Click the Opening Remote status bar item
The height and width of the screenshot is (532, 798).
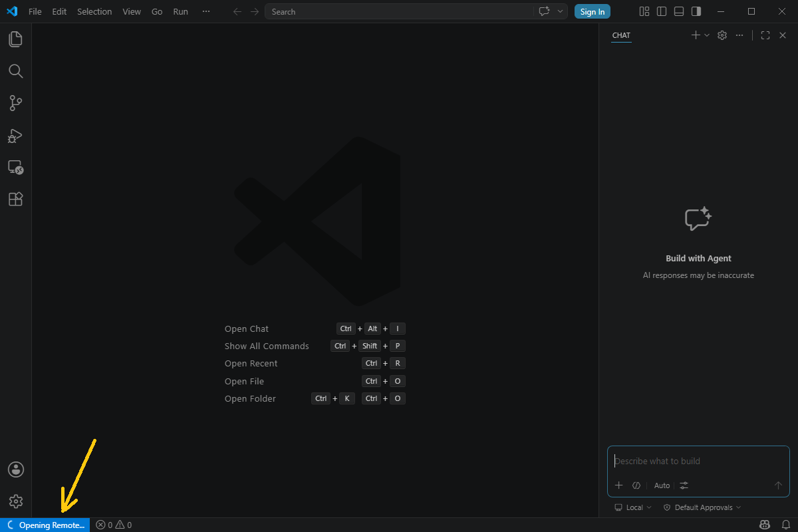coord(45,525)
